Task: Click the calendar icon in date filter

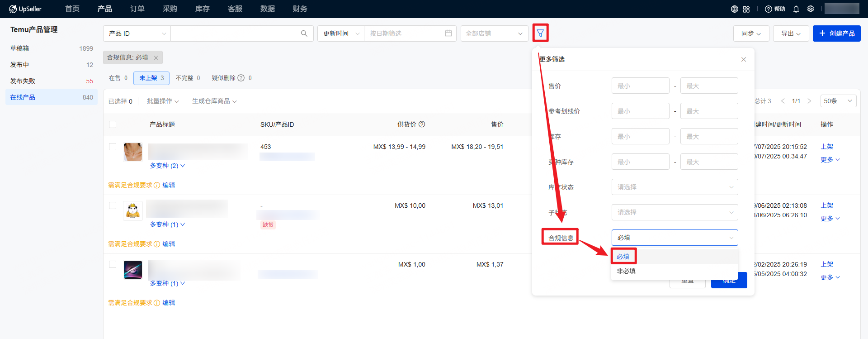Action: 448,33
